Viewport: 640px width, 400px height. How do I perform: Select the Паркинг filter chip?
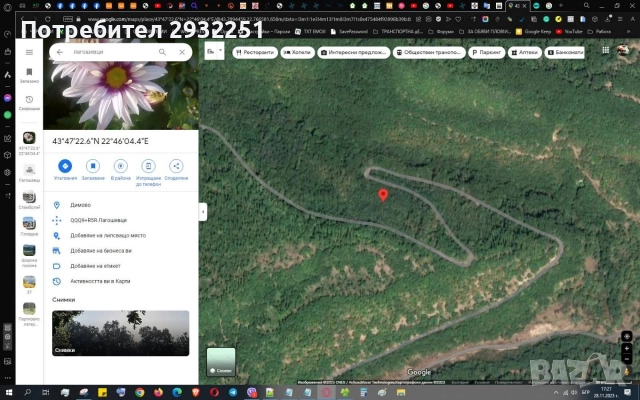tap(485, 52)
